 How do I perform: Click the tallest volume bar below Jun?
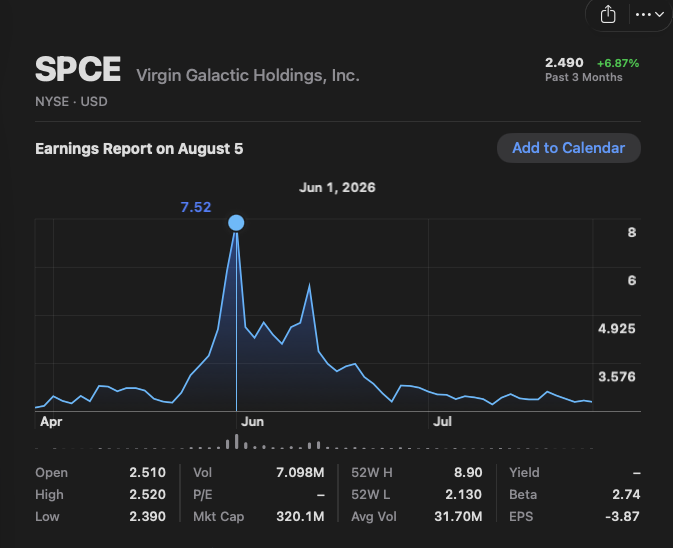click(x=236, y=442)
